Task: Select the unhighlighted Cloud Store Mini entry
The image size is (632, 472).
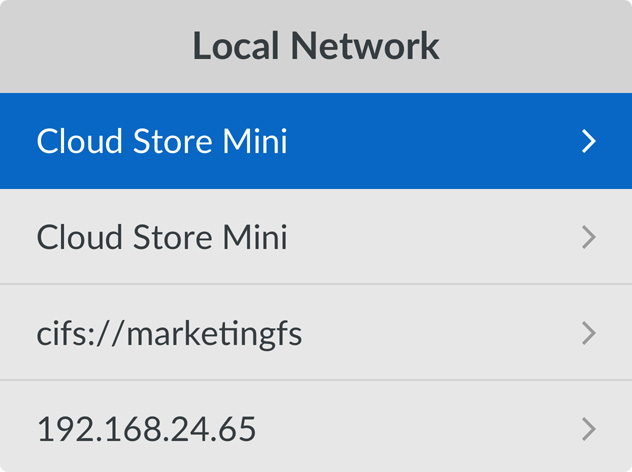Action: coord(316,237)
